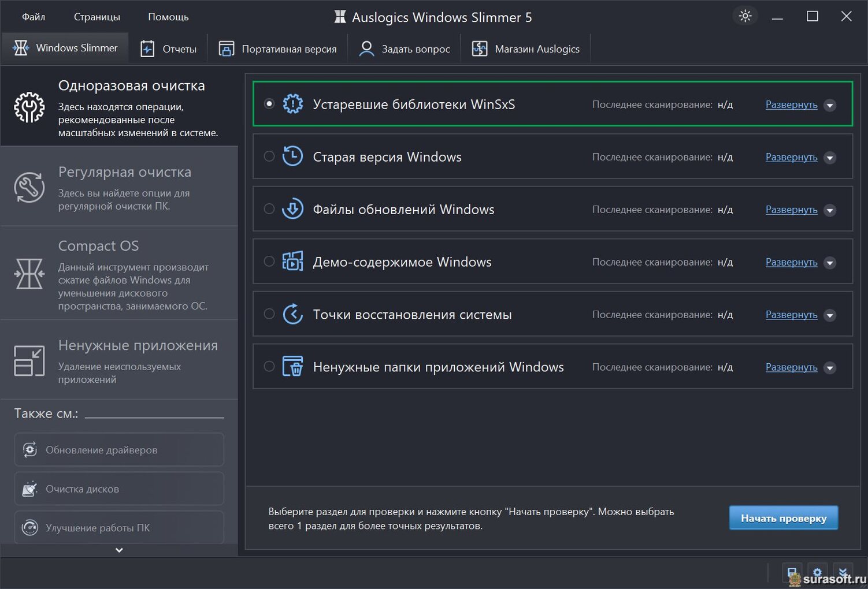Click the floppy disk save icon in status bar

792,572
